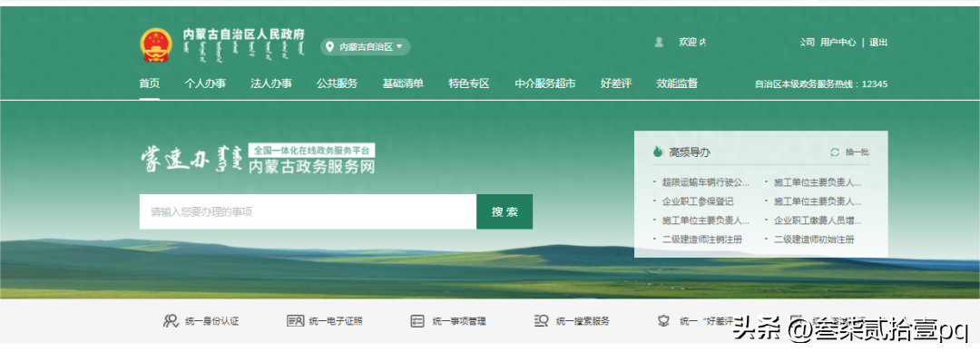Click the refresh icon next to 换一批

(x=835, y=152)
